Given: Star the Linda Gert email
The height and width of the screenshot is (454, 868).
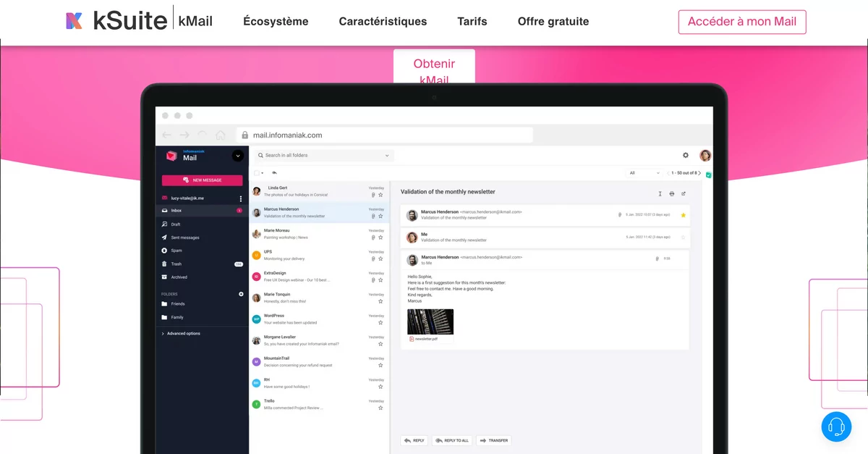Looking at the screenshot, I should coord(380,195).
